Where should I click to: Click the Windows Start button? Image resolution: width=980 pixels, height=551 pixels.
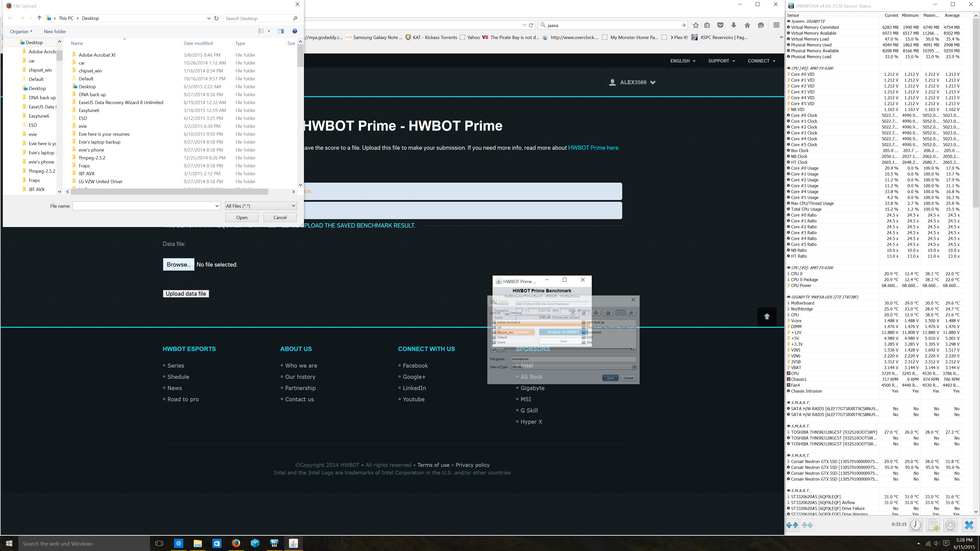click(x=9, y=543)
